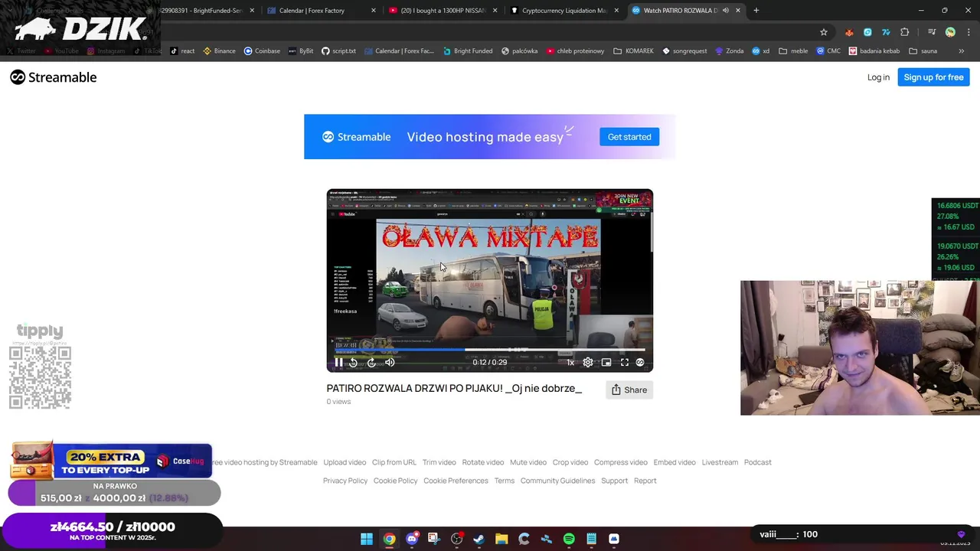The width and height of the screenshot is (980, 551).
Task: Open Cookie Preferences link
Action: [x=456, y=481]
